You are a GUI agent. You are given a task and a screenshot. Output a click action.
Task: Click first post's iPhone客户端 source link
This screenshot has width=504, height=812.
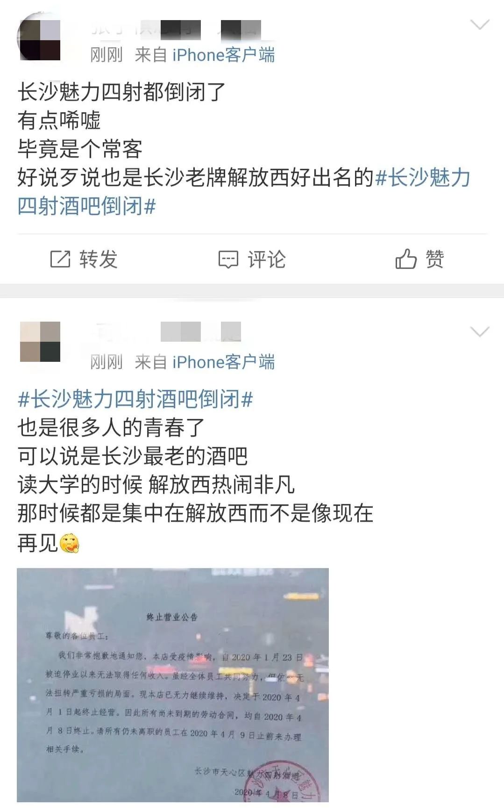point(223,55)
